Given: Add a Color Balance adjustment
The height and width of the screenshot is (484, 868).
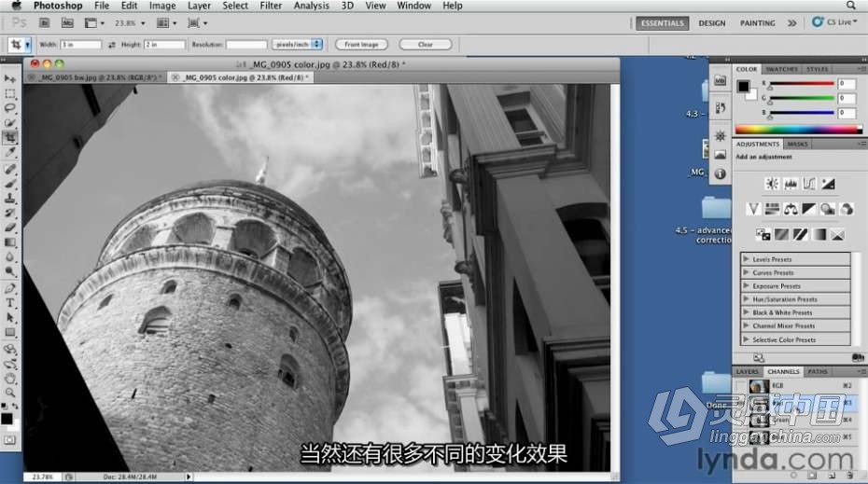Looking at the screenshot, I should (x=791, y=209).
